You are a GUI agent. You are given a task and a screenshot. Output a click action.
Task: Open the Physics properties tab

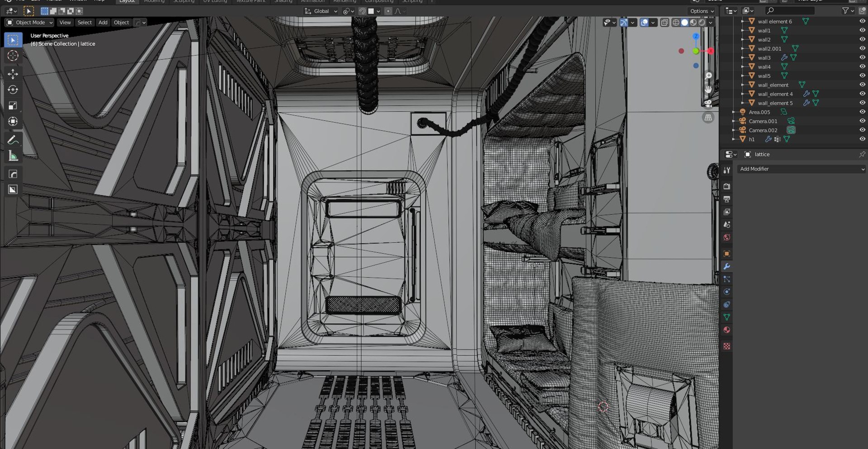tap(726, 292)
